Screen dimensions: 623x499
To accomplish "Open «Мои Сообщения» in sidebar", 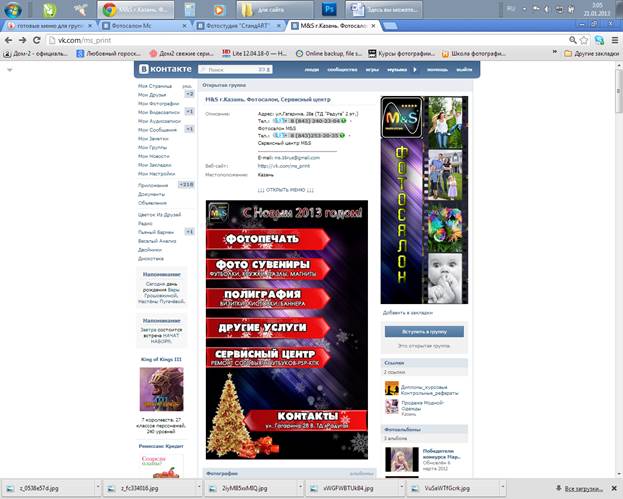I will coord(157,130).
